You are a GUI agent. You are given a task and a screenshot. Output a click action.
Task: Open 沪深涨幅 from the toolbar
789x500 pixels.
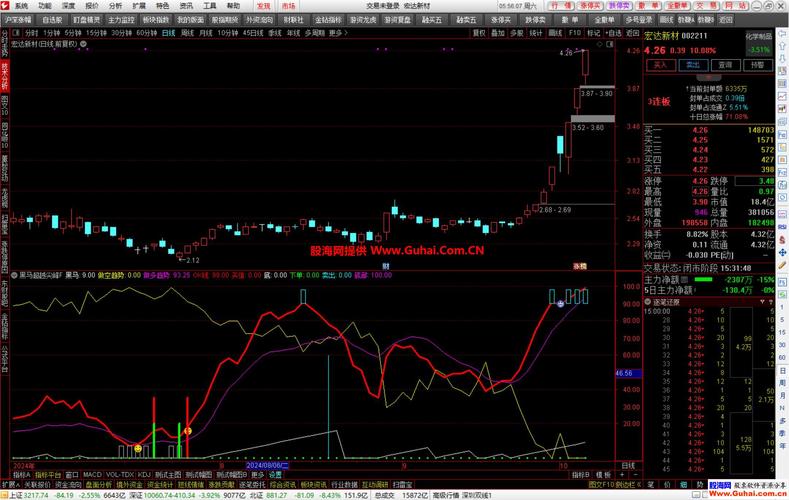[x=18, y=20]
